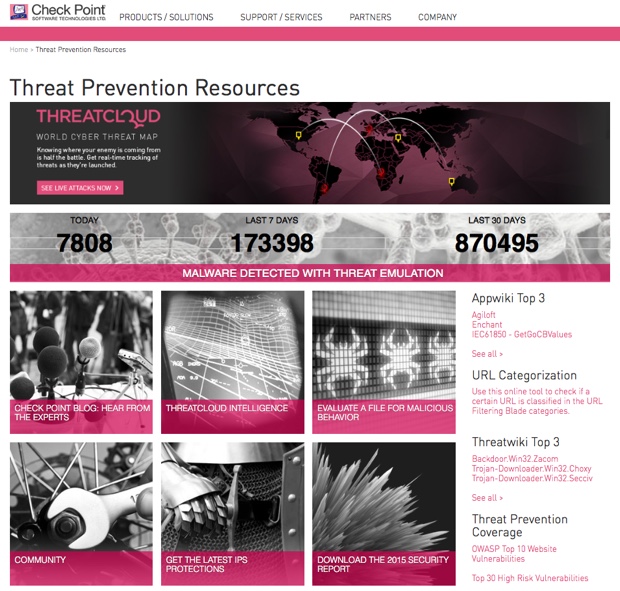
Task: Open the Get the Latest IPS Protections tile
Action: tap(232, 514)
